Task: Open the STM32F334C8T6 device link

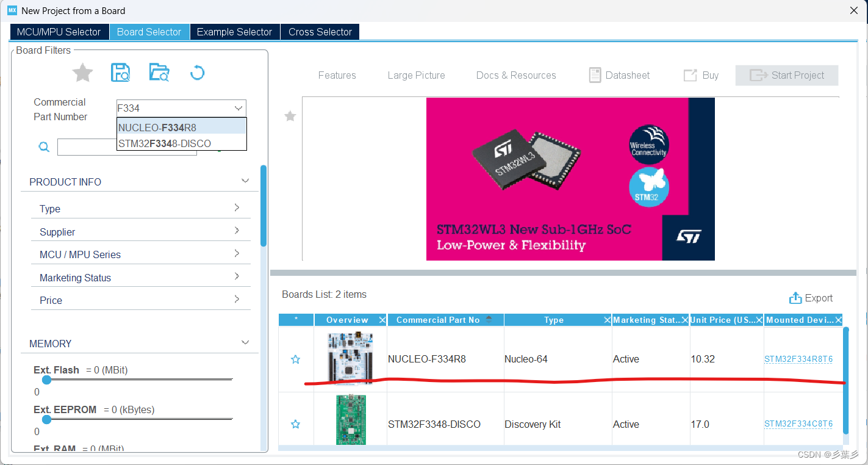Action: click(798, 424)
